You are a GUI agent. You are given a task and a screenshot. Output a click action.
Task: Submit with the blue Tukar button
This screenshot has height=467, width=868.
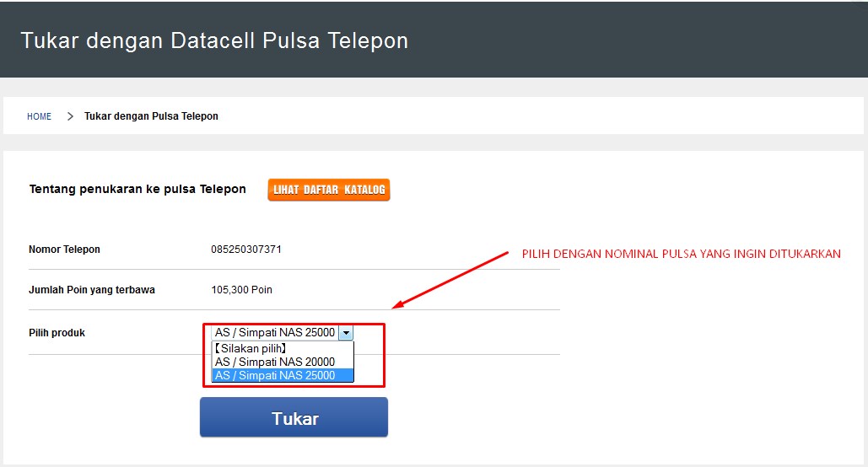(294, 418)
